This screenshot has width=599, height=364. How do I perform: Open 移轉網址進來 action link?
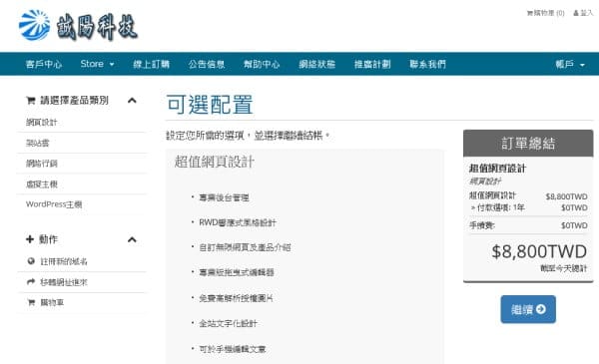click(x=64, y=282)
